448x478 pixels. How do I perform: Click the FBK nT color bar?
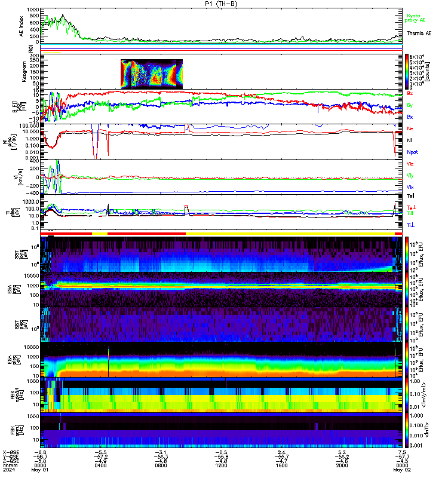pyautogui.click(x=407, y=430)
